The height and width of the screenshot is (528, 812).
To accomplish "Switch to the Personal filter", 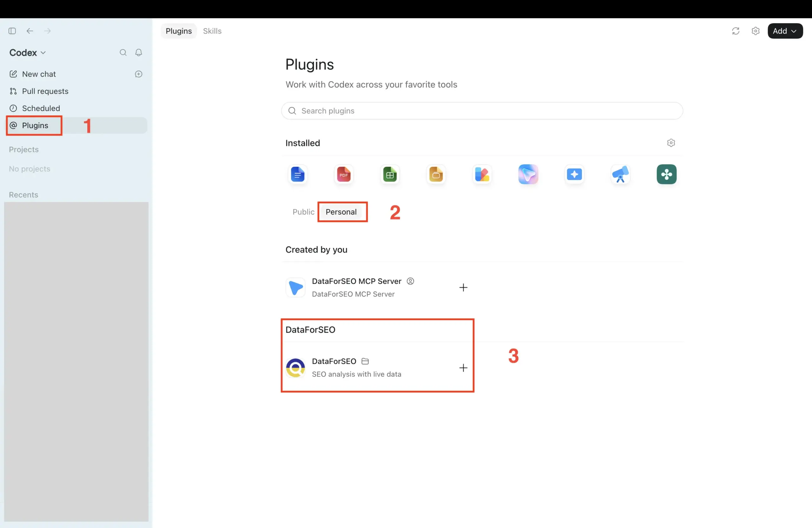I will [x=341, y=212].
